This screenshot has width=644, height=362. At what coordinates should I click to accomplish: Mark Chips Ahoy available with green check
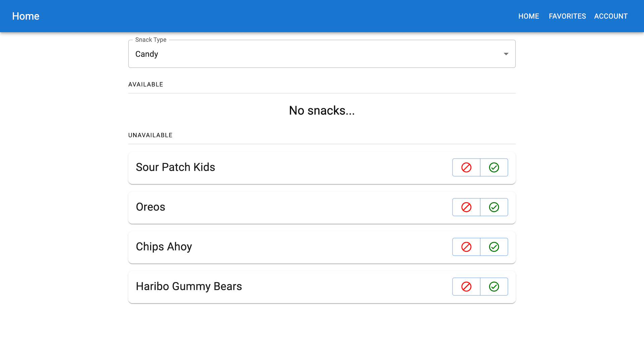click(x=494, y=247)
